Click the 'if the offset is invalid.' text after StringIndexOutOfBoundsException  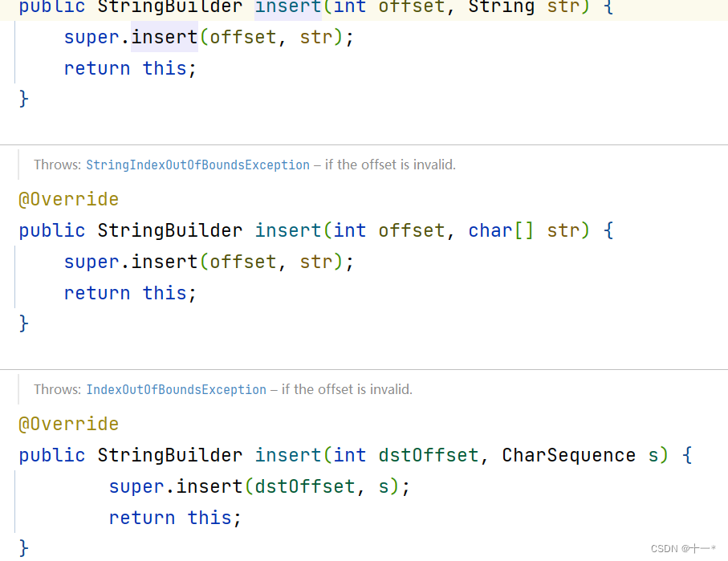390,165
